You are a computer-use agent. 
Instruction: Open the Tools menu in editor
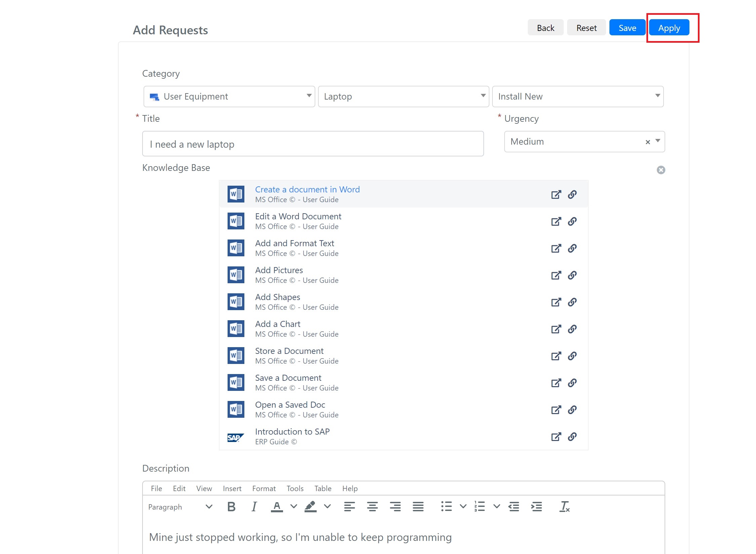pos(295,488)
